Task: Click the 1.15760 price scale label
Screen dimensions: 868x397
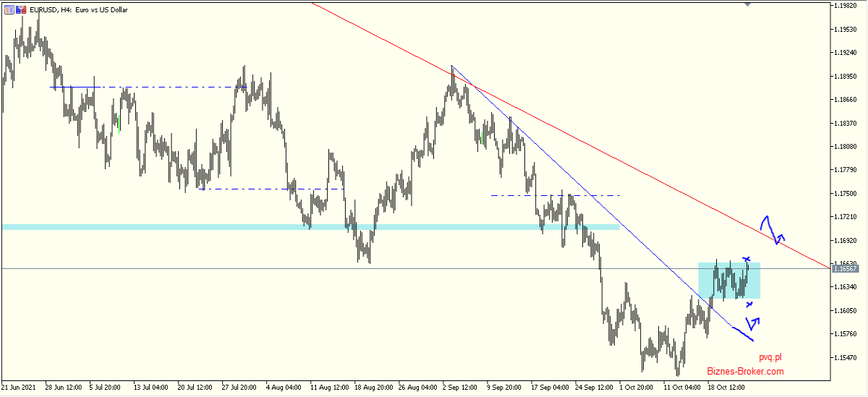Action: [x=846, y=334]
